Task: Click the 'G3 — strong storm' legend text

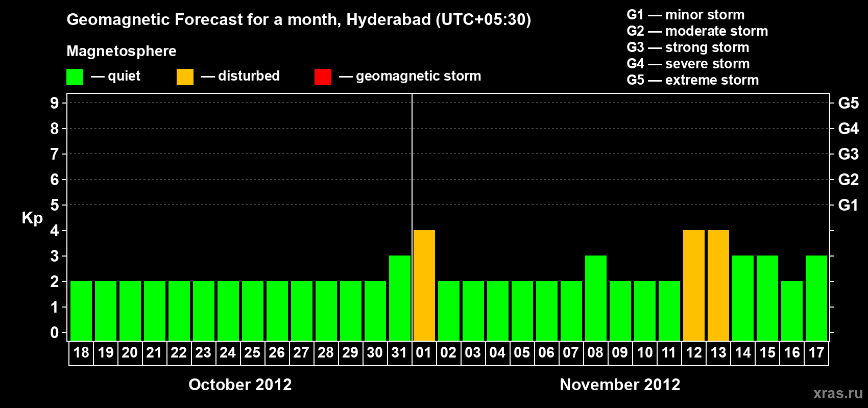Action: click(x=688, y=47)
